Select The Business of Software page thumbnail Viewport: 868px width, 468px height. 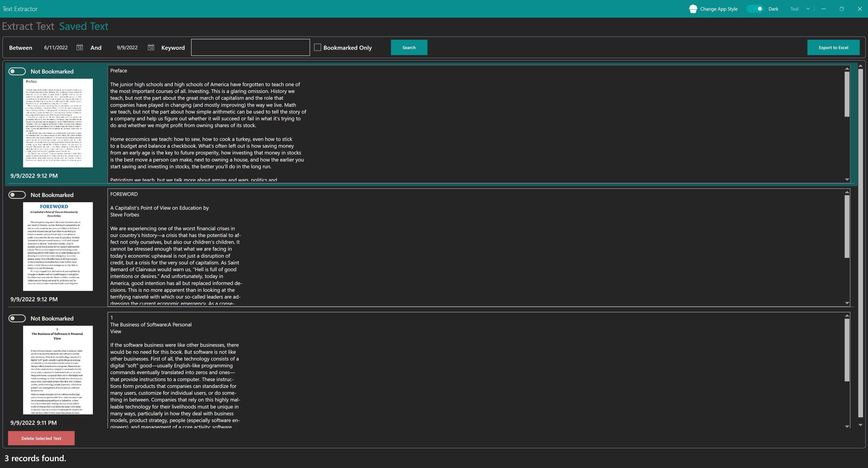(58, 370)
